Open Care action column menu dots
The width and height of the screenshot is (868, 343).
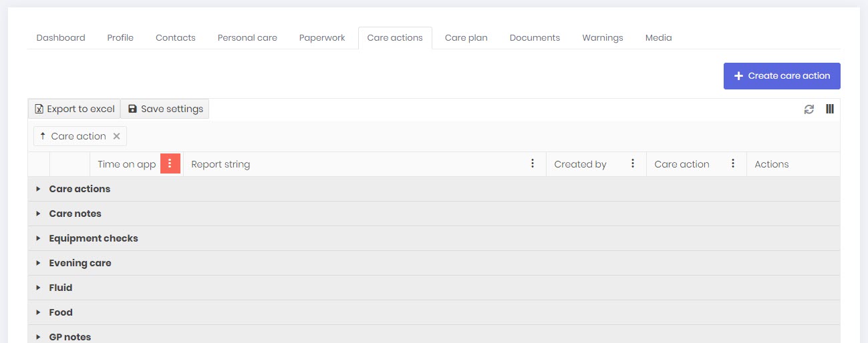pyautogui.click(x=733, y=163)
